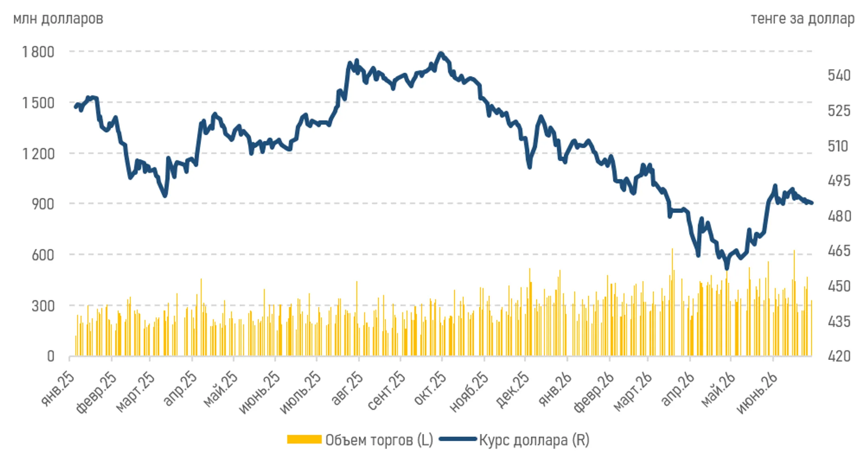Click the 900 left axis value
Screen dimensions: 868x460
[x=43, y=204]
